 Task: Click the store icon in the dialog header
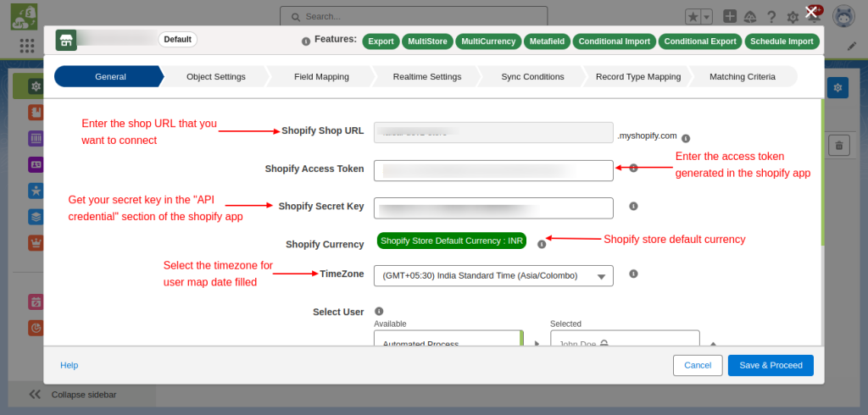[x=66, y=41]
